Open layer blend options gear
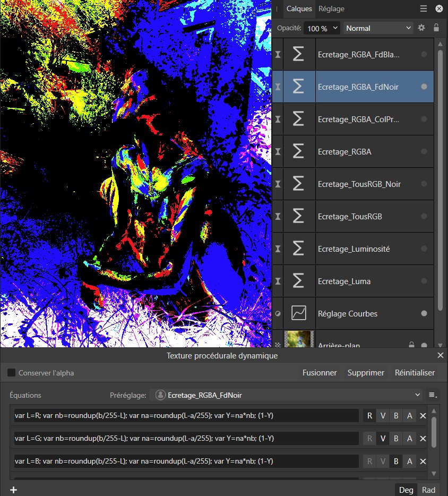The image size is (448, 496). [421, 28]
